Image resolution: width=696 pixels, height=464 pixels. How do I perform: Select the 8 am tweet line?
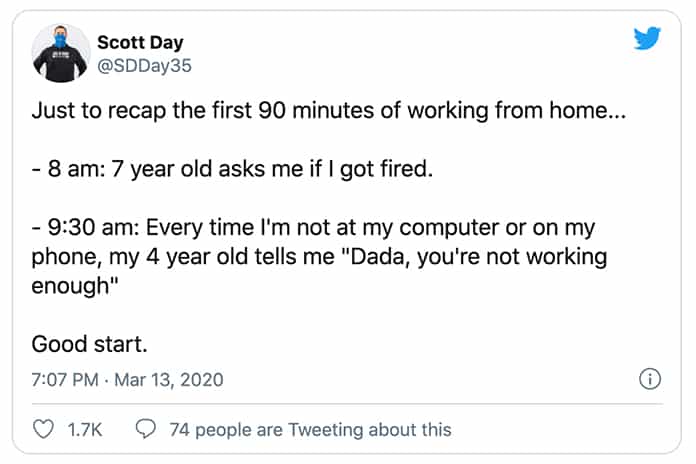coord(232,169)
